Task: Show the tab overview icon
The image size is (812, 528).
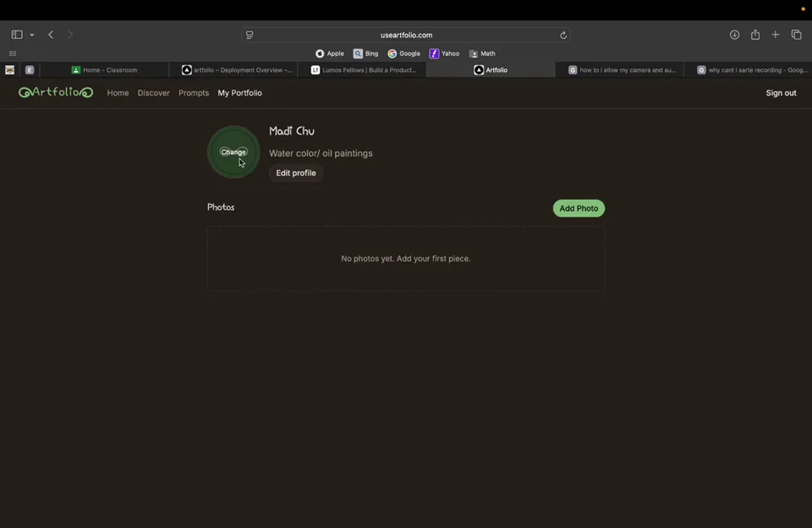Action: (x=797, y=35)
